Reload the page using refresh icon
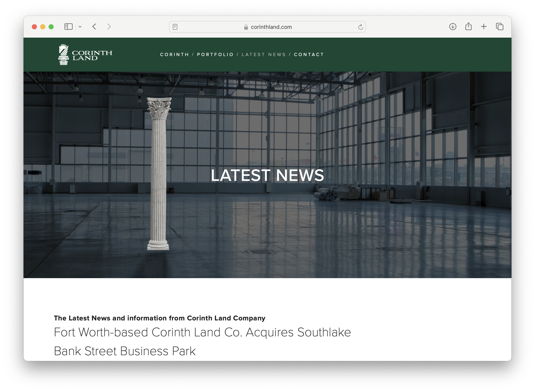Screen dimensions: 535x392 tap(360, 27)
